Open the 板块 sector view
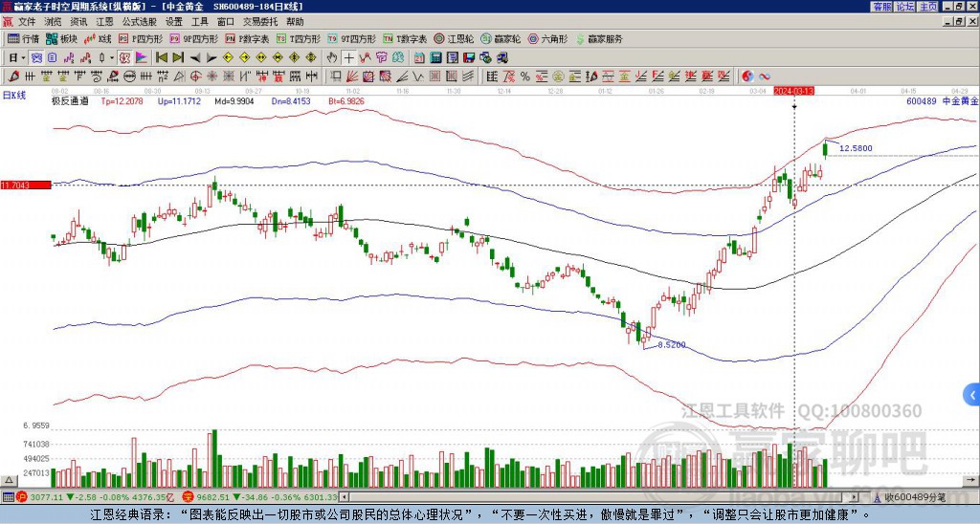Screen dimensions: 980x524 coord(61,38)
